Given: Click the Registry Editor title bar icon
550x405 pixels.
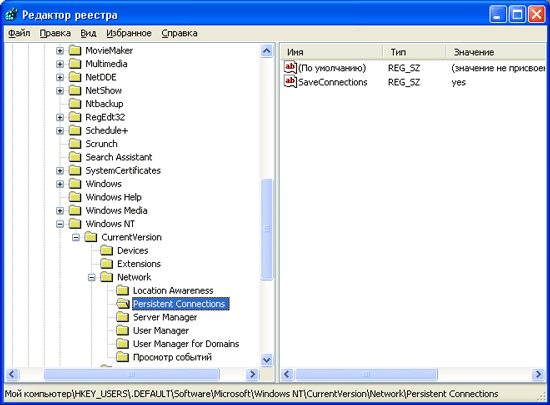Looking at the screenshot, I should tap(12, 15).
